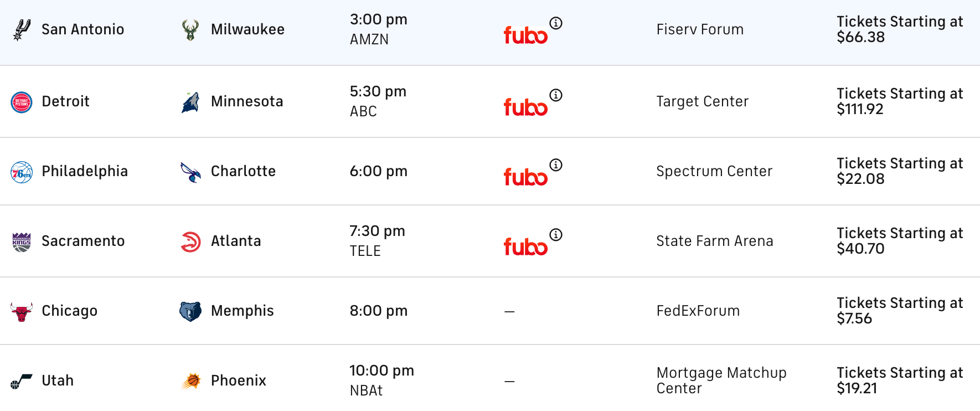
Task: Click the Detroit Pistons logo
Action: (x=22, y=102)
